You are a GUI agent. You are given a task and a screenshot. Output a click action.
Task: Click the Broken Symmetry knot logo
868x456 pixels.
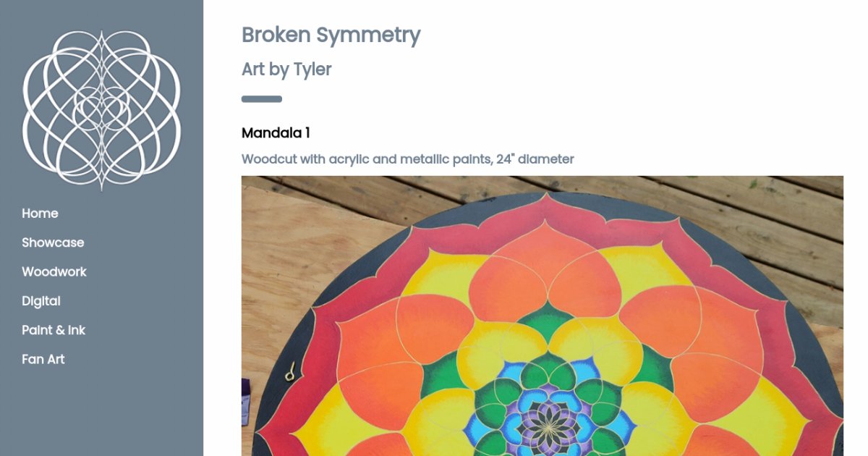pos(101,110)
